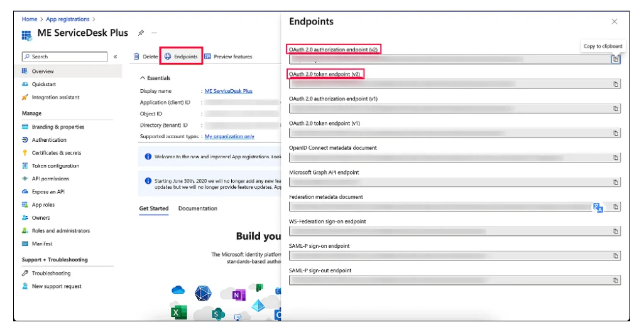Copy OAuth 2.0 token endpoint (v2)
The width and height of the screenshot is (644, 332).
pyautogui.click(x=616, y=83)
